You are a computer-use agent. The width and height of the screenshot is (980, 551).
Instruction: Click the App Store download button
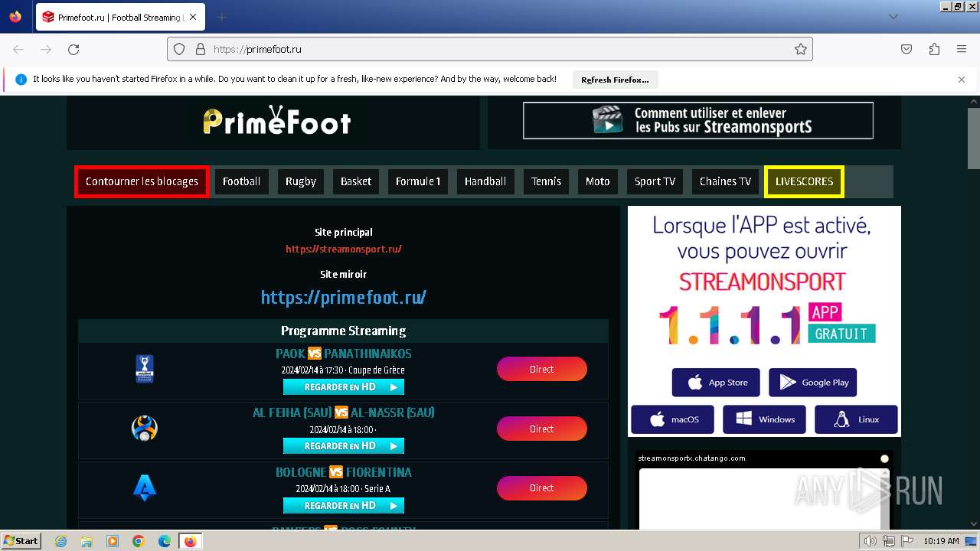pos(716,383)
